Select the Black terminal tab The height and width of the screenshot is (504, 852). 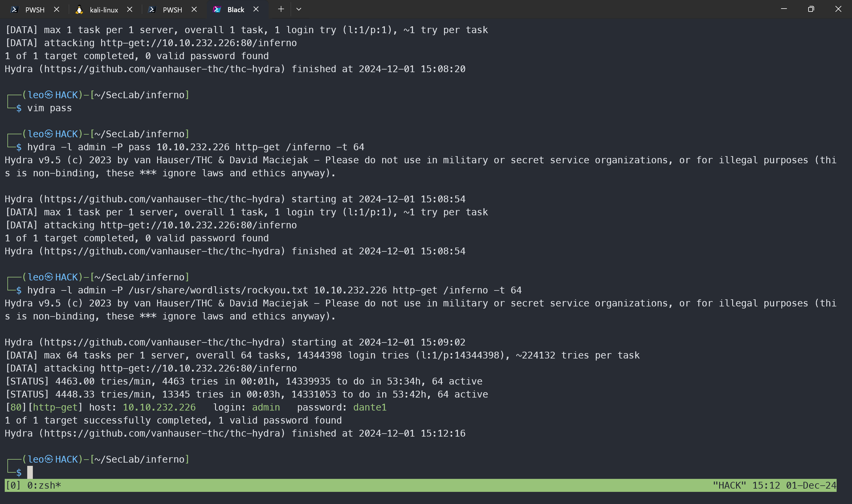pos(236,9)
